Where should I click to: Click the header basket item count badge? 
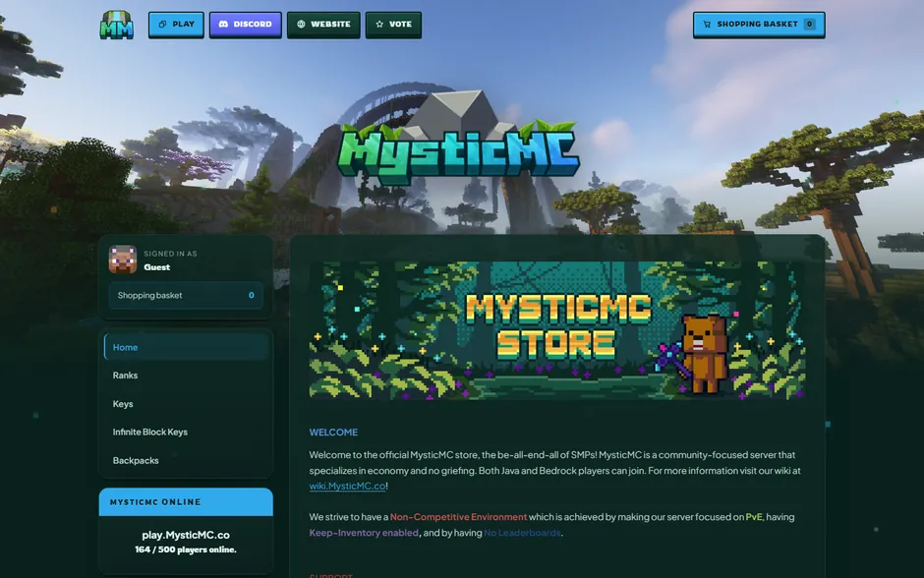[x=810, y=25]
